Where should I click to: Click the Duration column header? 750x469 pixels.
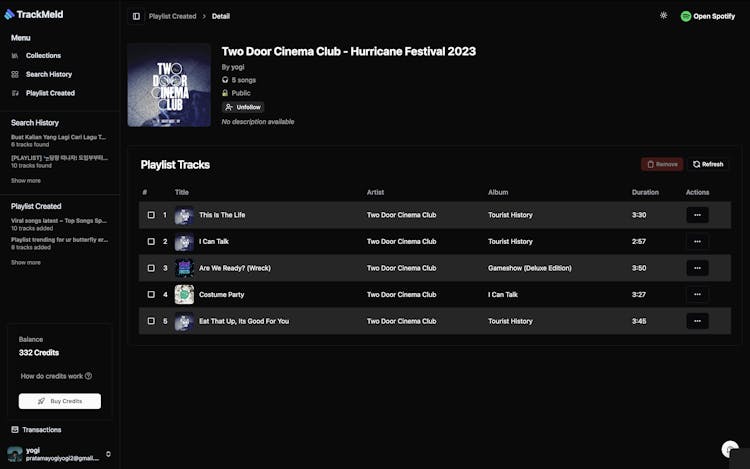(645, 192)
